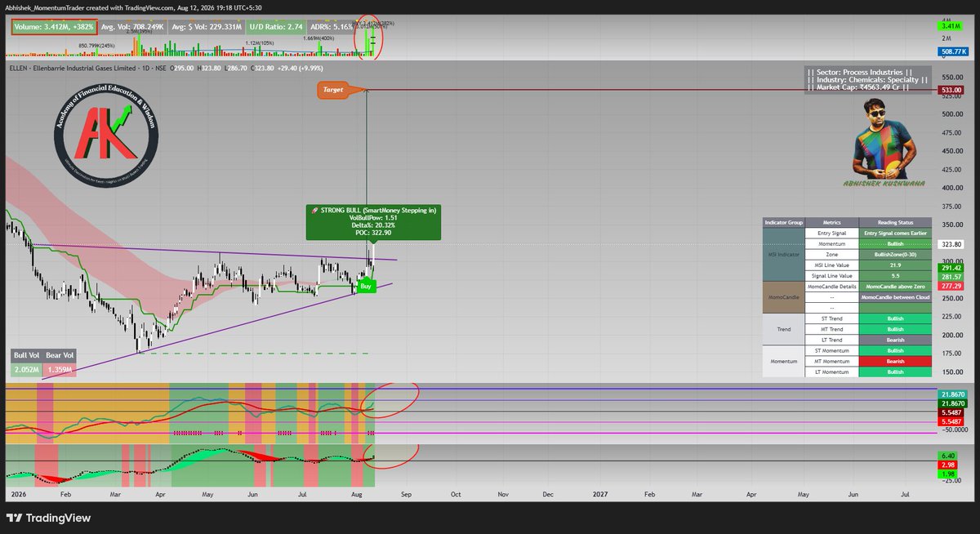This screenshot has width=980, height=534.
Task: Click the LT Trend Bearish status cell
Action: 897,340
